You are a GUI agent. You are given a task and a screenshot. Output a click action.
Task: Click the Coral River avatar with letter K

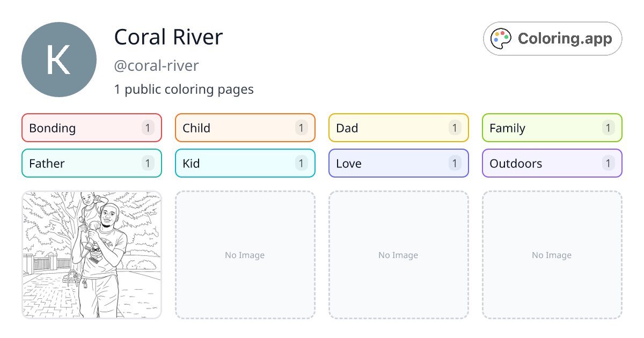[x=59, y=60]
